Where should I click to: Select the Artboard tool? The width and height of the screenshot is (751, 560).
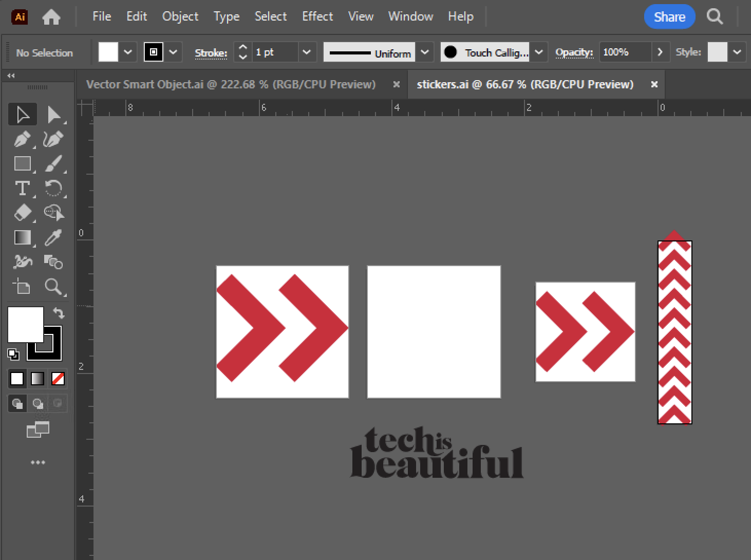tap(23, 287)
